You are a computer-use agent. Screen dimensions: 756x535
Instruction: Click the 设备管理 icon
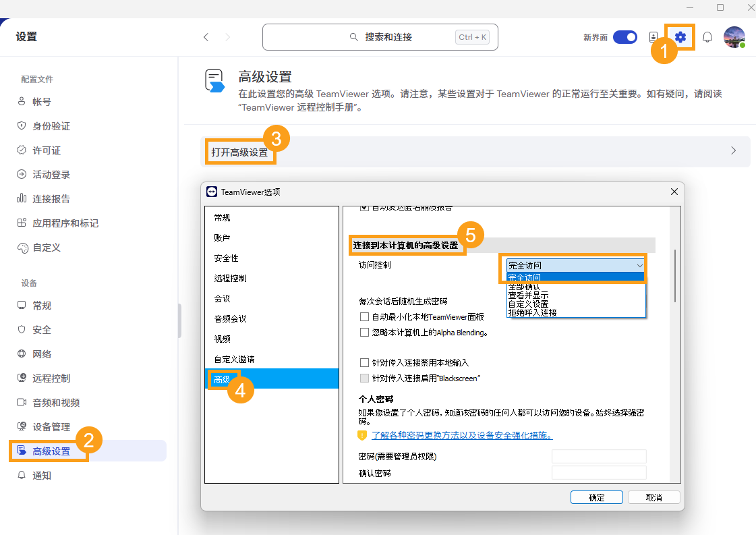tap(22, 426)
